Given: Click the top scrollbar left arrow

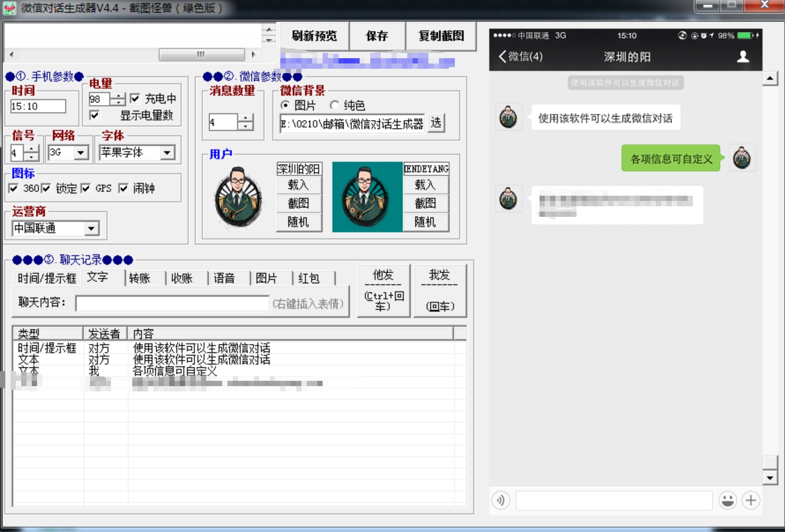Looking at the screenshot, I should [x=11, y=55].
